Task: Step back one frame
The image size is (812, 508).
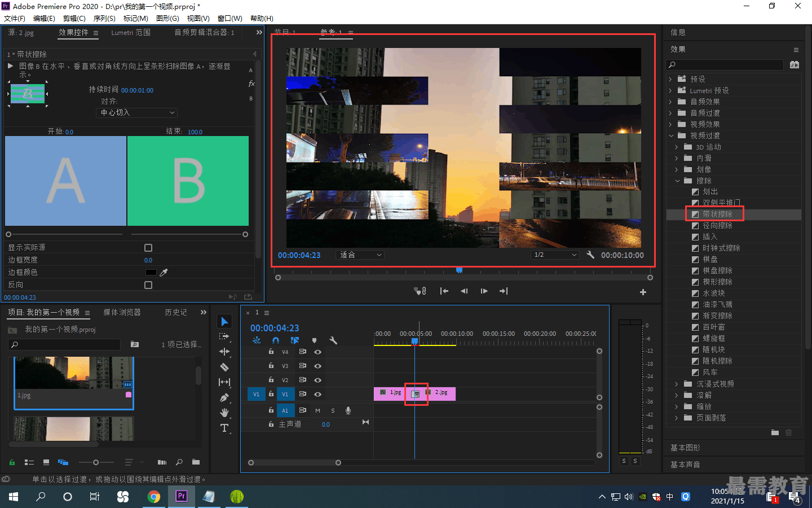Action: tap(464, 291)
